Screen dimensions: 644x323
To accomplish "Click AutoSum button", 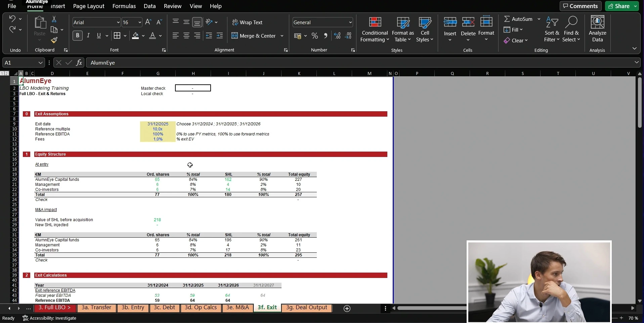I will [518, 19].
